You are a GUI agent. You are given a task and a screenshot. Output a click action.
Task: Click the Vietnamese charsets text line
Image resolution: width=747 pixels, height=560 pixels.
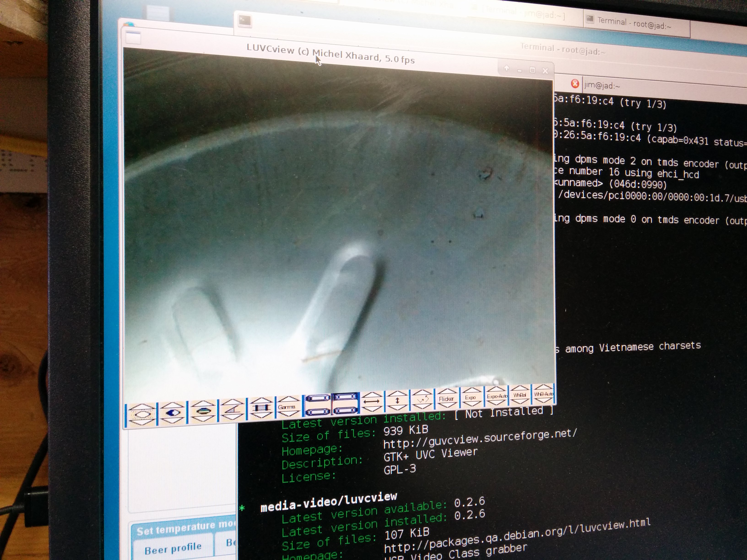(629, 347)
